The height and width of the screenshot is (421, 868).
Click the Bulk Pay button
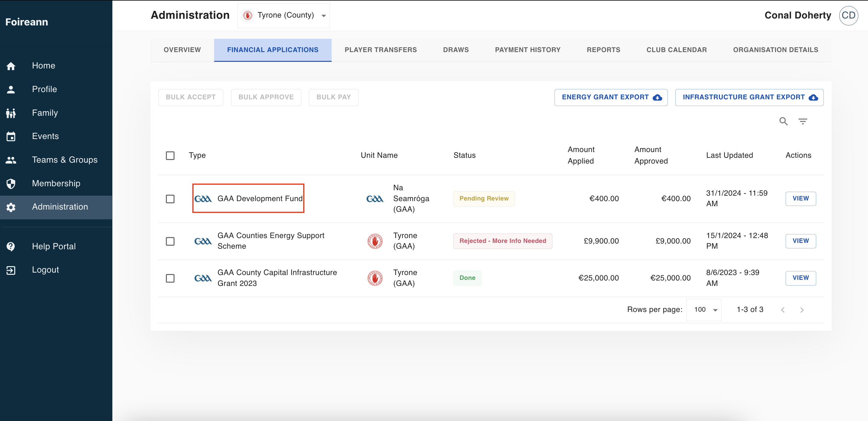tap(333, 98)
